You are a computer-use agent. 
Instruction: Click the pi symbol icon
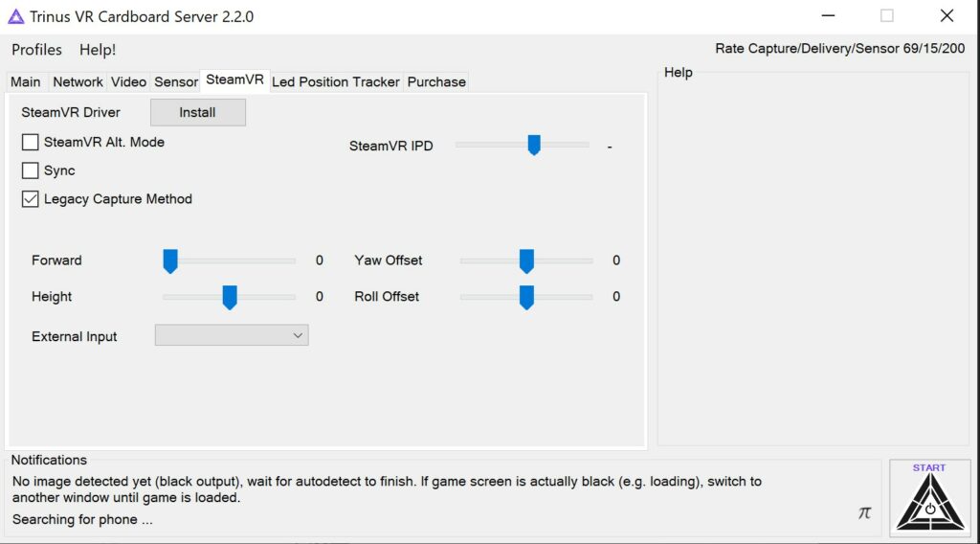864,513
